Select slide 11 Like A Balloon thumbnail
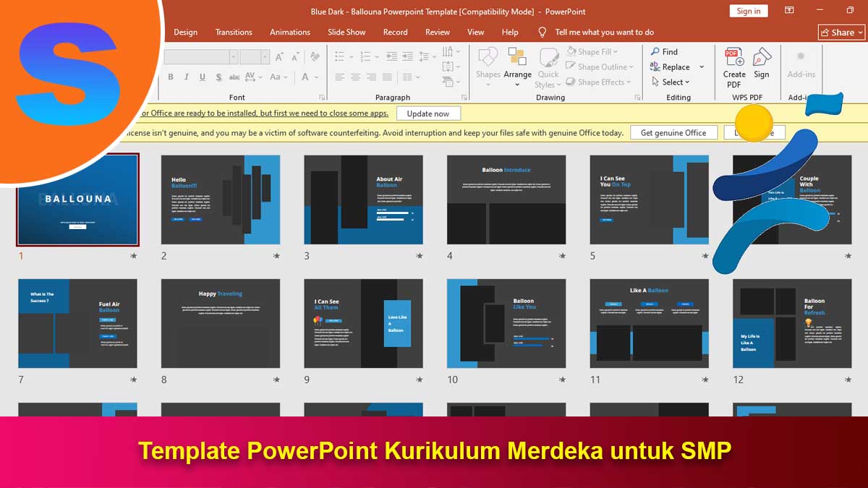Screen dimensions: 868x488 click(650, 323)
